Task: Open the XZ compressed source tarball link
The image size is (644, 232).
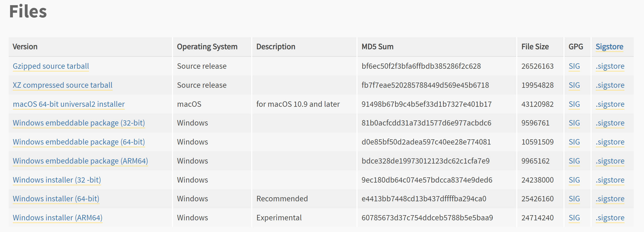Action: (x=62, y=85)
